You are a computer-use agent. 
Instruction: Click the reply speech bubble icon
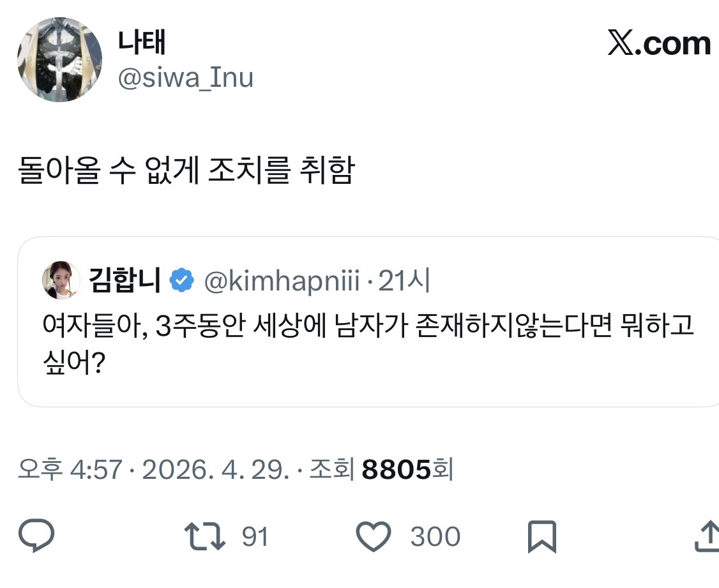[x=36, y=535]
